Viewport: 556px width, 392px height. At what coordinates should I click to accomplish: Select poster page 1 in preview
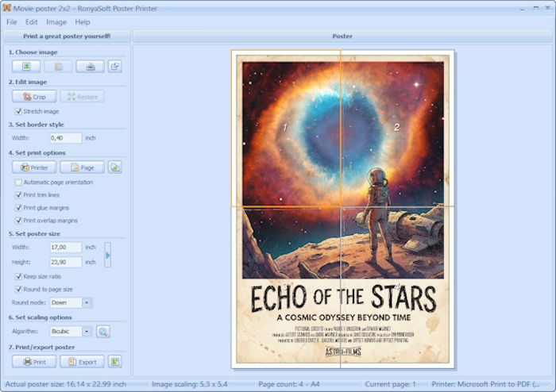coord(286,129)
